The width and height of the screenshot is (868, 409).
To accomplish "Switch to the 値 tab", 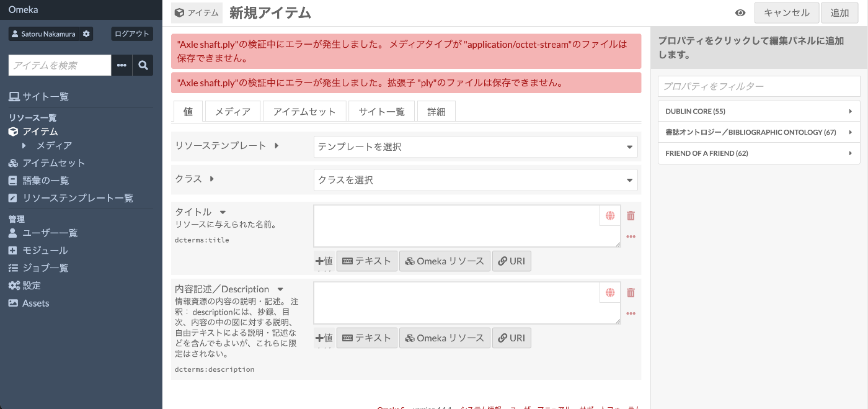I will click(x=188, y=111).
